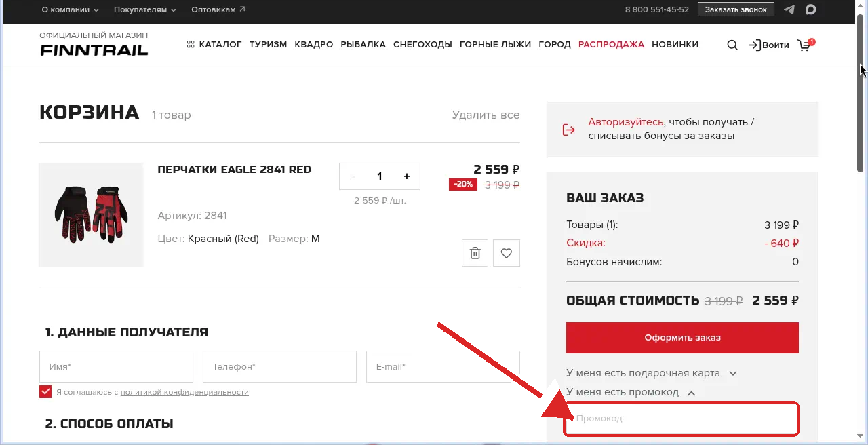The height and width of the screenshot is (445, 868).
Task: Go to the Распродажа sale section
Action: pos(611,45)
